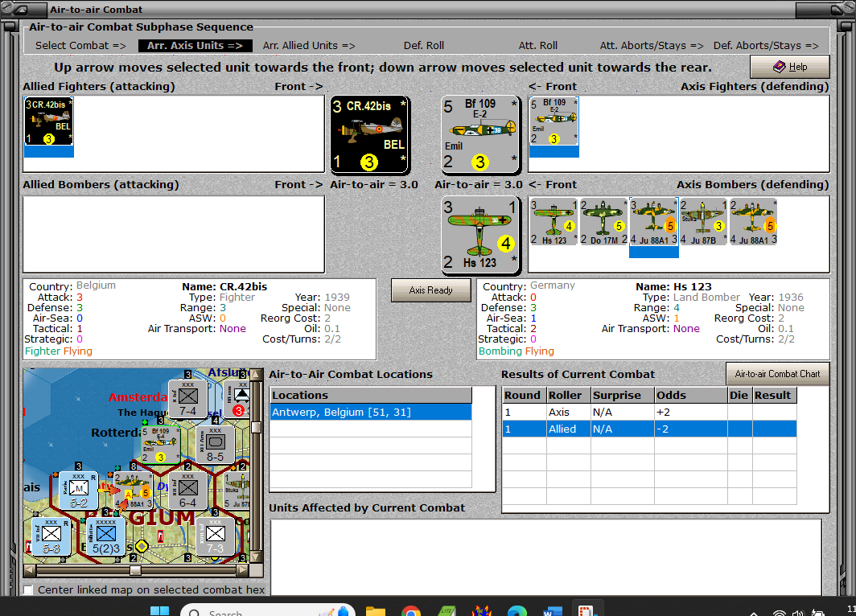Screen dimensions: 856x616
Task: Open Windows Start menu
Action: click(159, 610)
